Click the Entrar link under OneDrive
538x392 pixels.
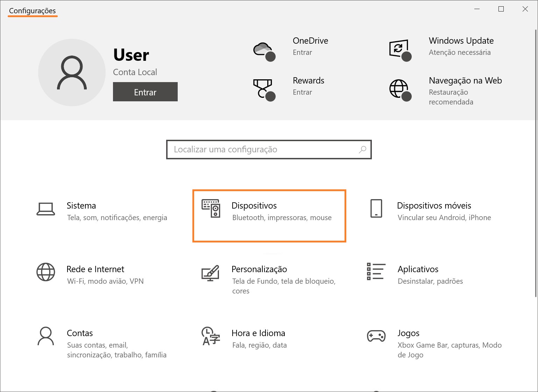pyautogui.click(x=302, y=52)
